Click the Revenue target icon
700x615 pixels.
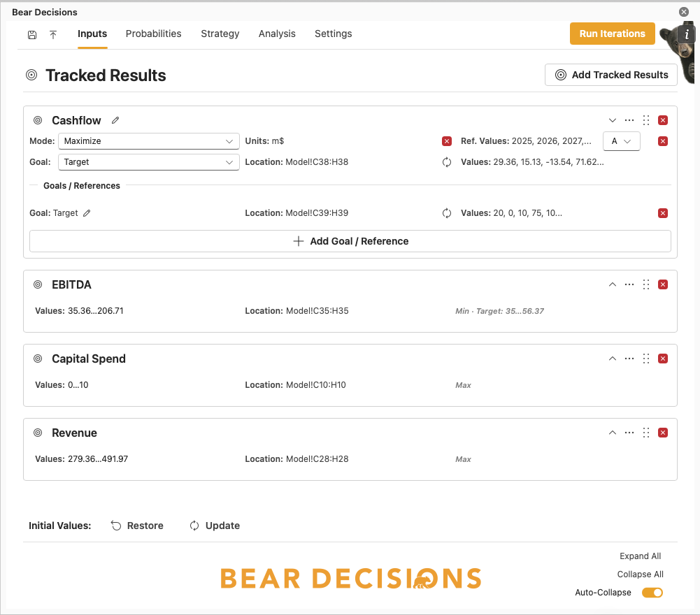(x=38, y=433)
